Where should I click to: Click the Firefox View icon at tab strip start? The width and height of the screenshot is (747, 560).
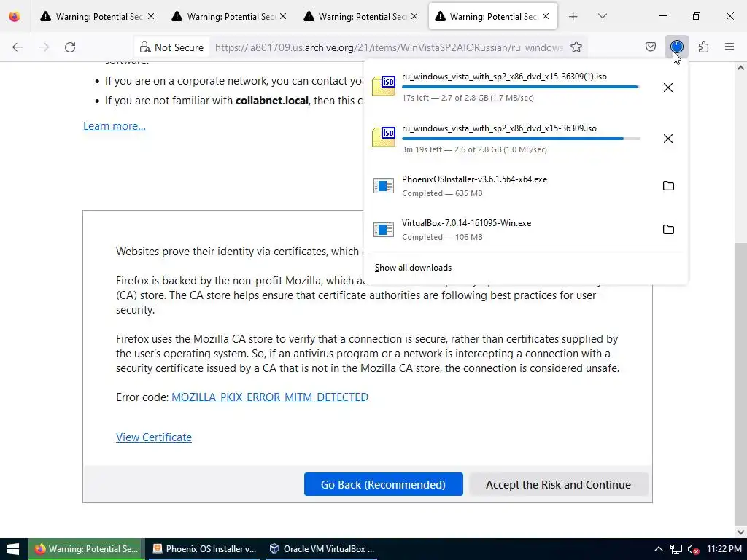(15, 17)
